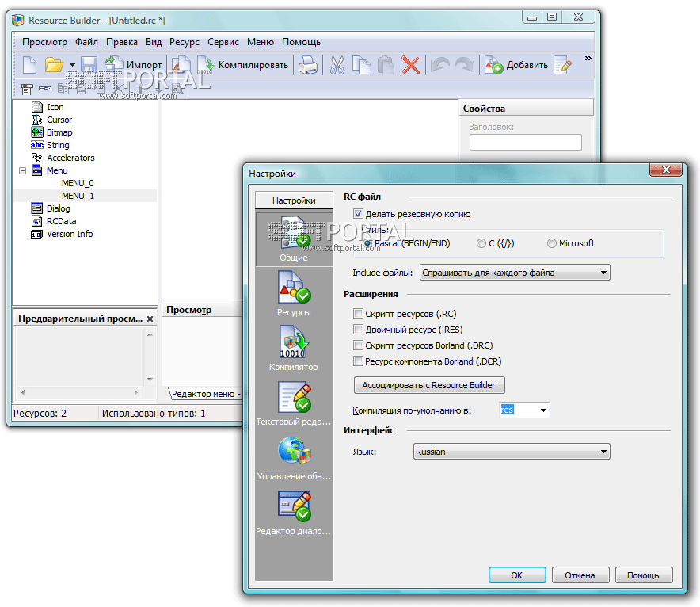The image size is (700, 607).
Task: Open Ресурсы settings category
Action: click(x=294, y=294)
